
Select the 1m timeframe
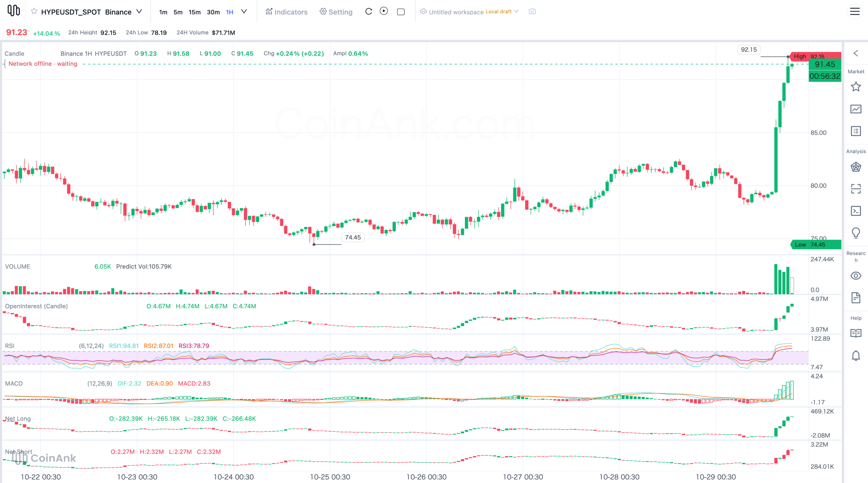[x=163, y=12]
